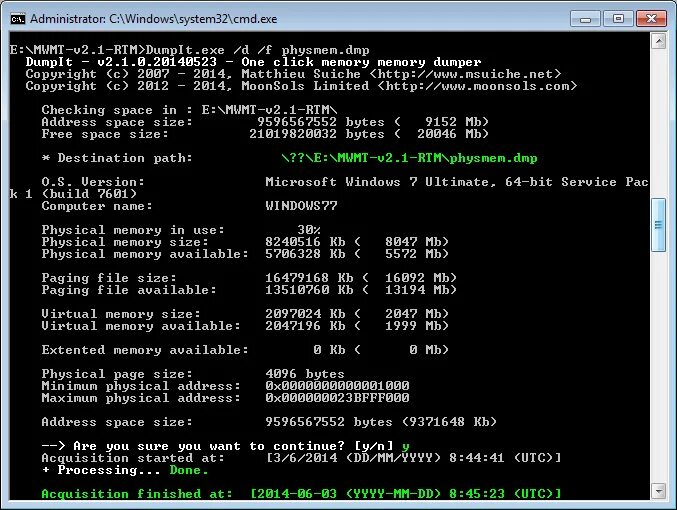The height and width of the screenshot is (510, 677).
Task: Click 'Matthieu Suiche' copyright name
Action: pos(301,74)
